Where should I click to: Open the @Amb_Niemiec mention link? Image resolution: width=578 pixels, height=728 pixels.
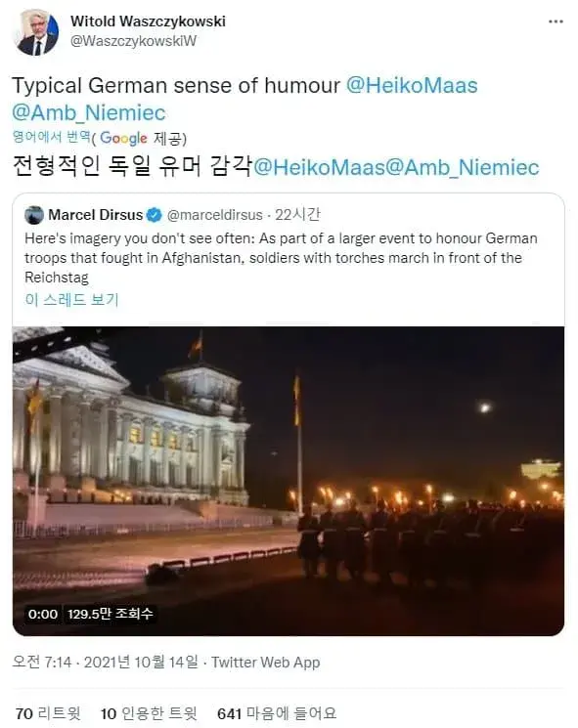(89, 112)
